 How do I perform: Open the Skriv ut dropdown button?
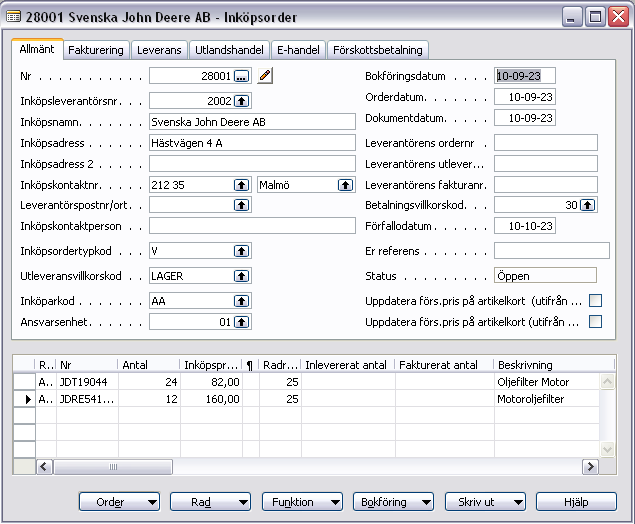click(485, 502)
